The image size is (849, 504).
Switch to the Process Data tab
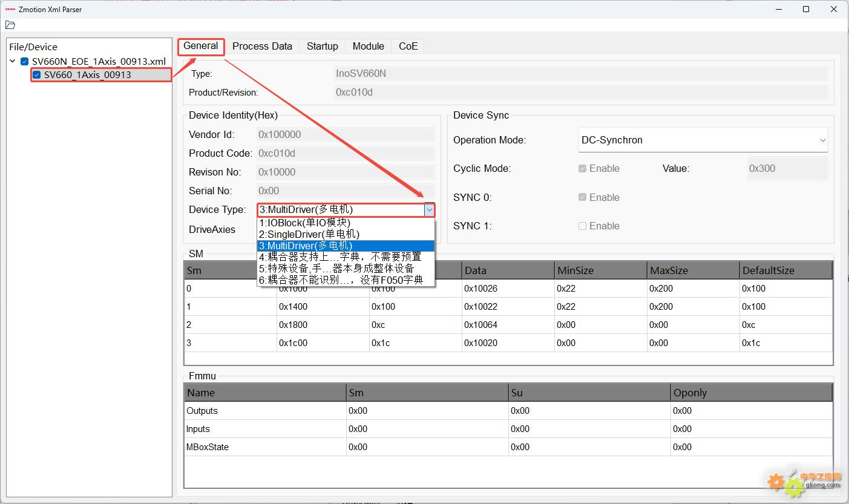point(262,46)
